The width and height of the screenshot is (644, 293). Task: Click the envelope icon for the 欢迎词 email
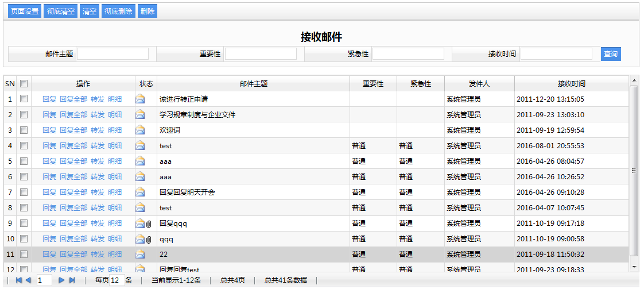click(x=140, y=130)
